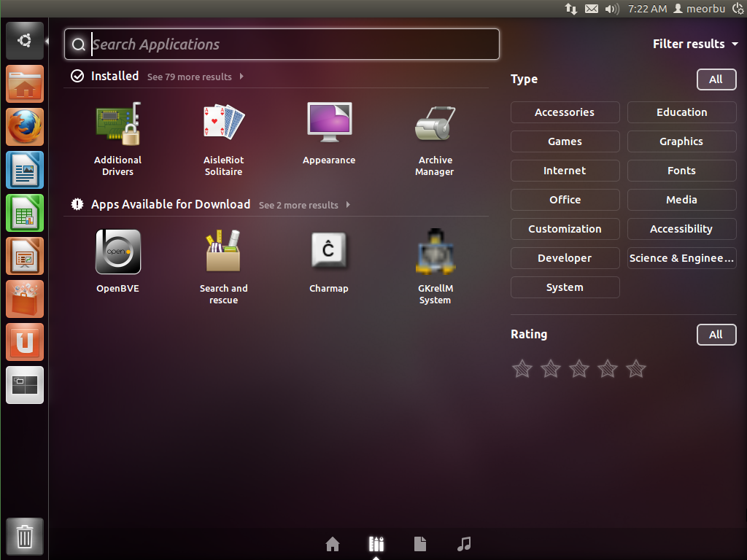The image size is (747, 560).
Task: Click inside the Search Applications field
Action: [x=281, y=44]
